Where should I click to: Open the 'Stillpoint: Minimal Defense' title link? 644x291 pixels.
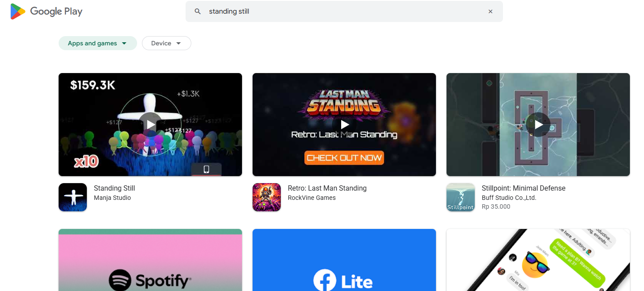523,188
